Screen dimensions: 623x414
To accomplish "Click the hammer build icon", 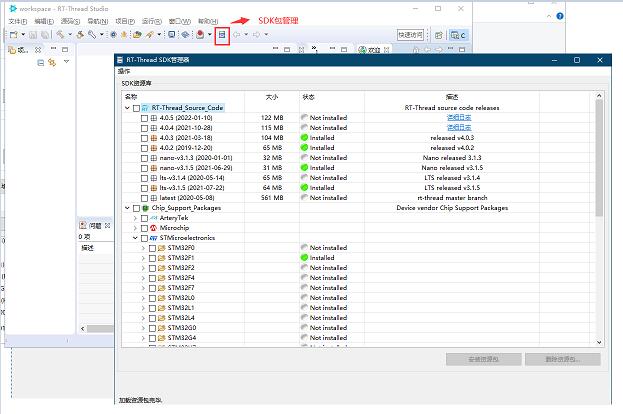I will 60,35.
